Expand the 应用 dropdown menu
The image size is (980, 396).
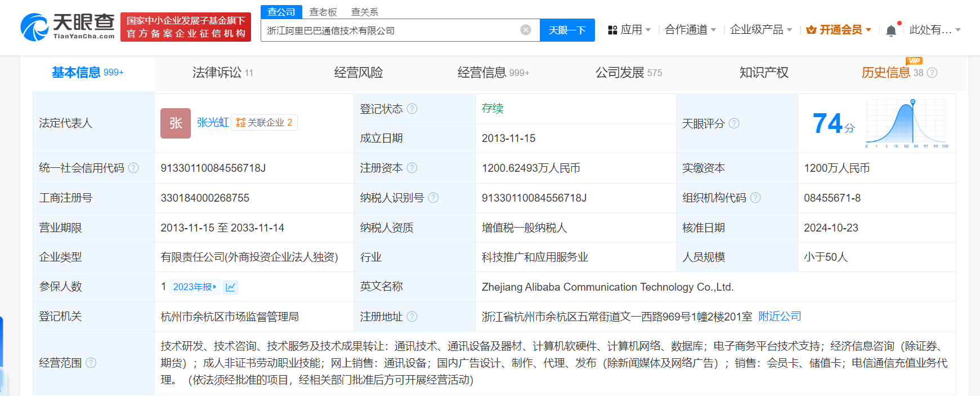point(629,30)
